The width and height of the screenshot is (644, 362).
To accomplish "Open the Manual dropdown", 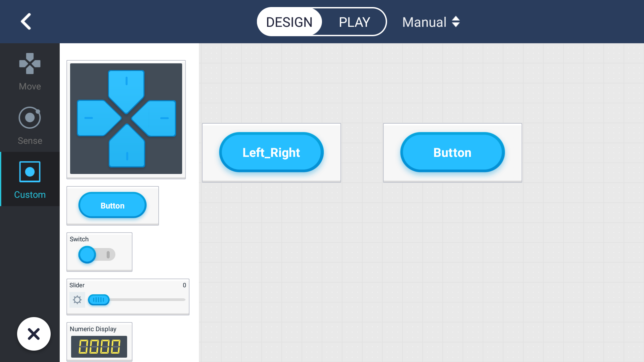I will click(431, 22).
